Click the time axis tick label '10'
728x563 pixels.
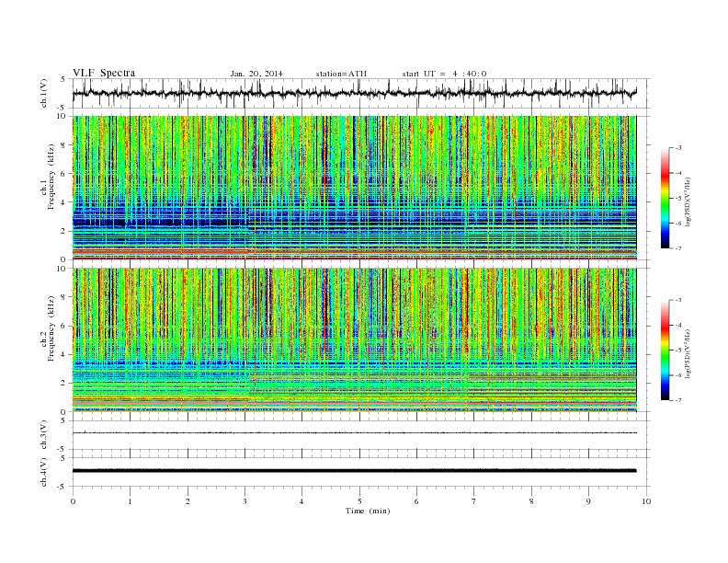tap(646, 501)
